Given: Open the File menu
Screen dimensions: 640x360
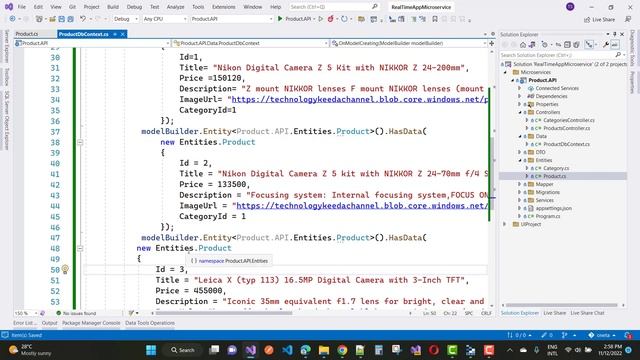Looking at the screenshot, I should pyautogui.click(x=22, y=7).
